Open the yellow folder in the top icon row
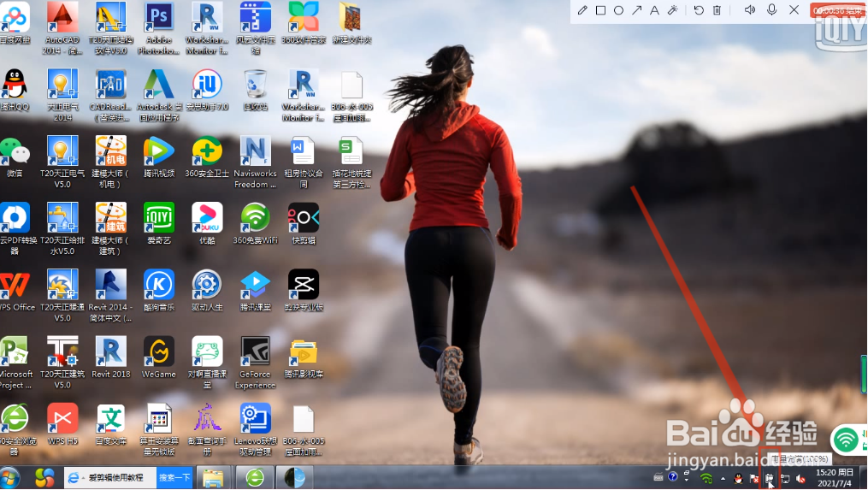 point(351,22)
